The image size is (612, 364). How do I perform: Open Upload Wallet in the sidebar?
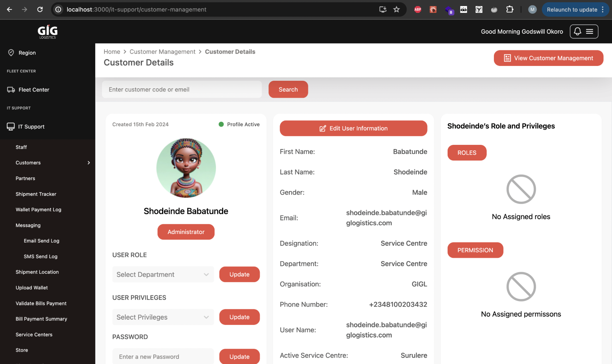coord(32,288)
